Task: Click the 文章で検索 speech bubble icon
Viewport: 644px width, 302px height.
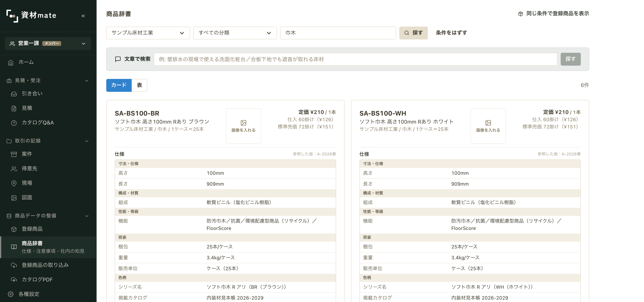Action: [118, 59]
